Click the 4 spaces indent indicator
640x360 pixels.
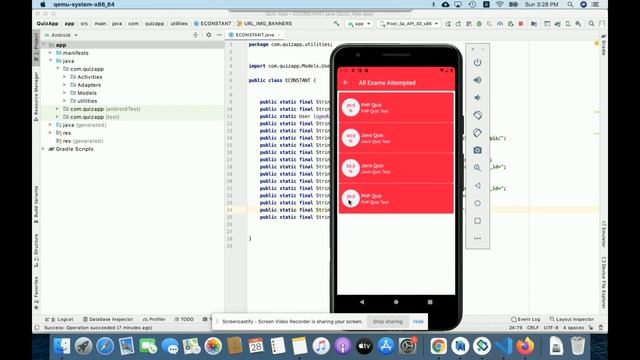pyautogui.click(x=573, y=328)
